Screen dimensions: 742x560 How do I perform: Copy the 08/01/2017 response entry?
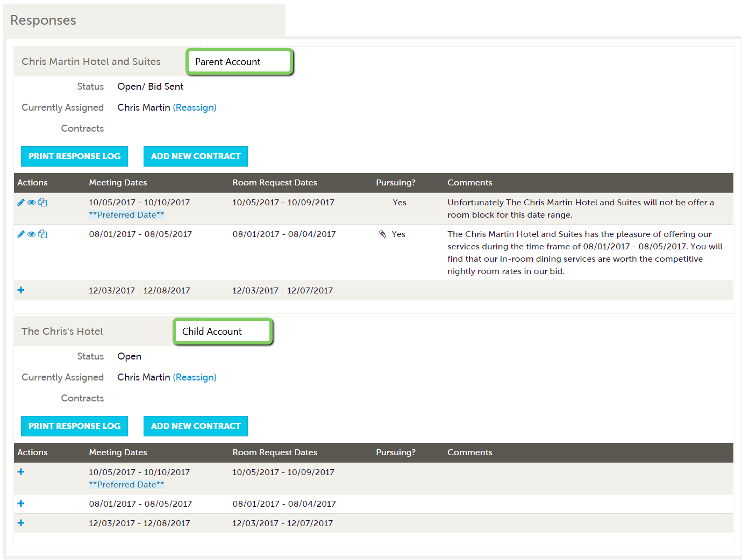(42, 234)
